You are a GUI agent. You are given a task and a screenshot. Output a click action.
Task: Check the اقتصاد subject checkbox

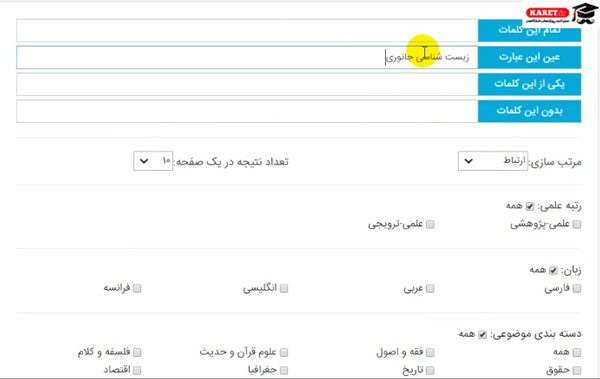pos(137,370)
